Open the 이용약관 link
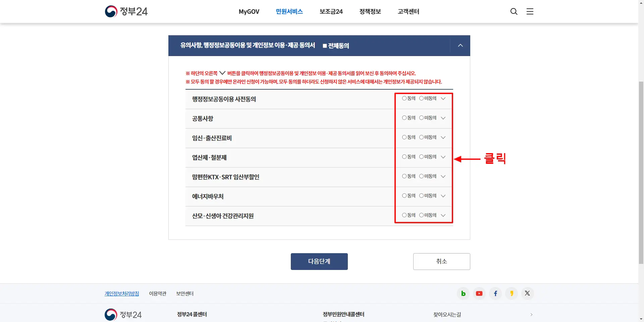Viewport: 644px width, 322px height. tap(158, 293)
